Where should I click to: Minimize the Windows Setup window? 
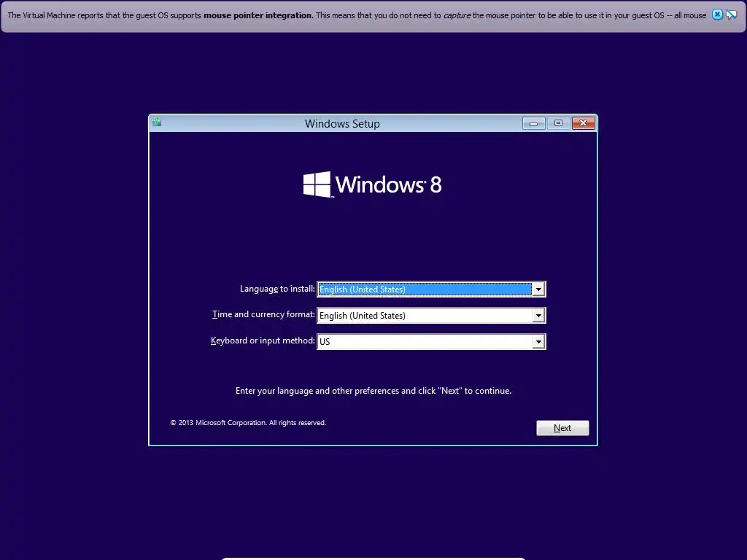tap(533, 123)
